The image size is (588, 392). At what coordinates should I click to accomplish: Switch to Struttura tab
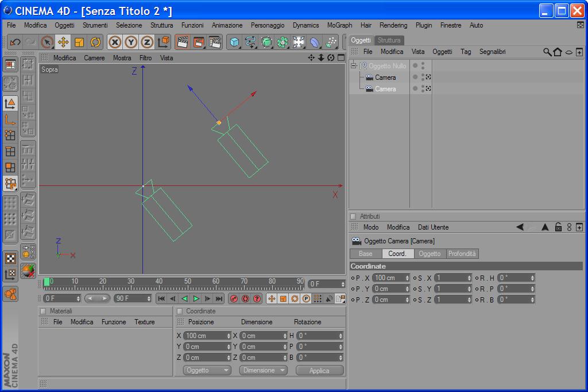click(389, 40)
